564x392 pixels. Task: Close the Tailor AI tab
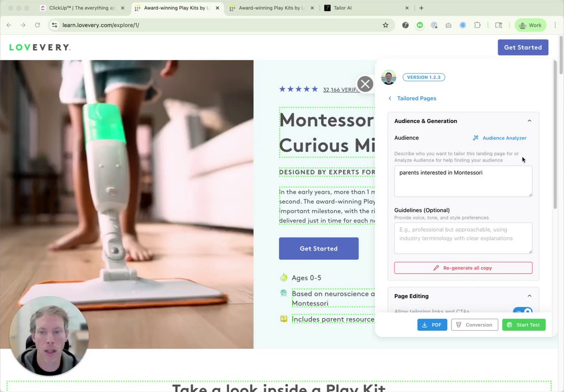point(407,8)
